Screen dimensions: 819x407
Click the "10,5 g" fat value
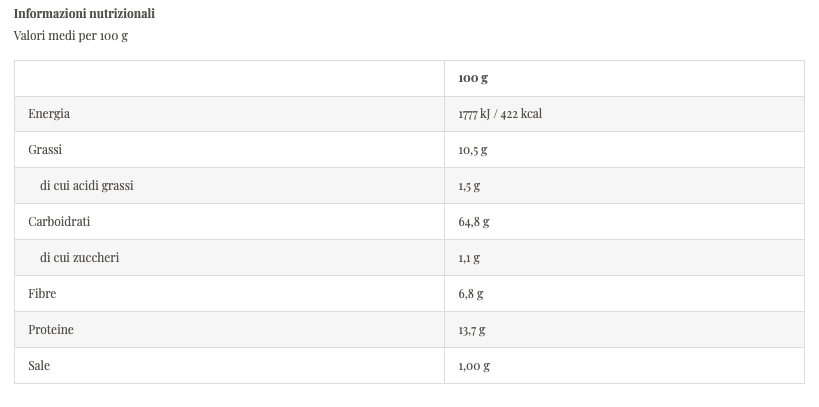pyautogui.click(x=473, y=150)
